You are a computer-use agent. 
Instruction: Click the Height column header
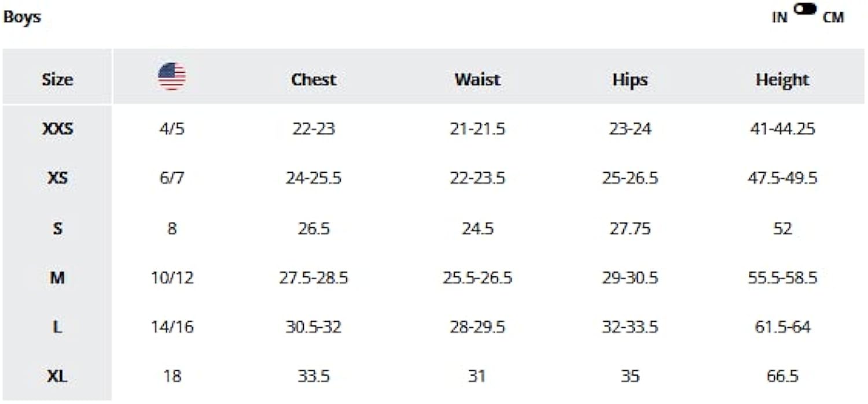pos(782,79)
